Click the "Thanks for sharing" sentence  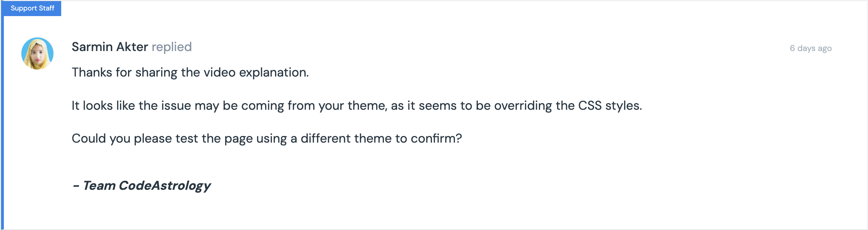coord(190,72)
